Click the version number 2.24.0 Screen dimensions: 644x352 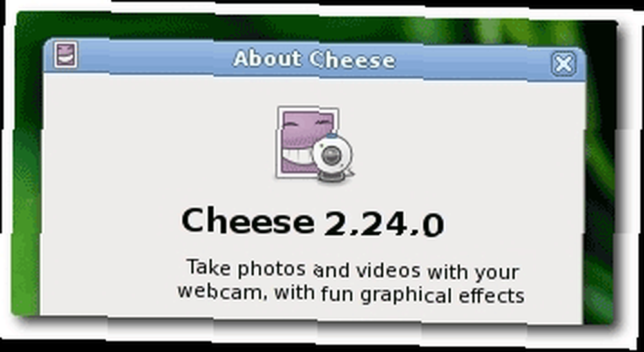[x=384, y=224]
